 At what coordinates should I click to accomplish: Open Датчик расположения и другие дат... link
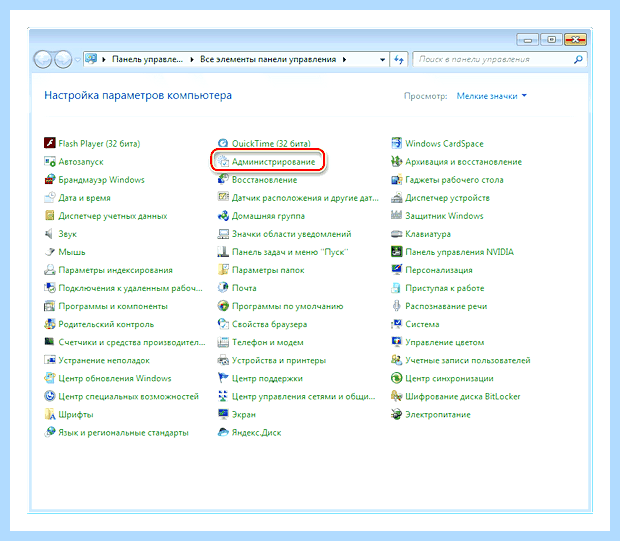[x=305, y=198]
